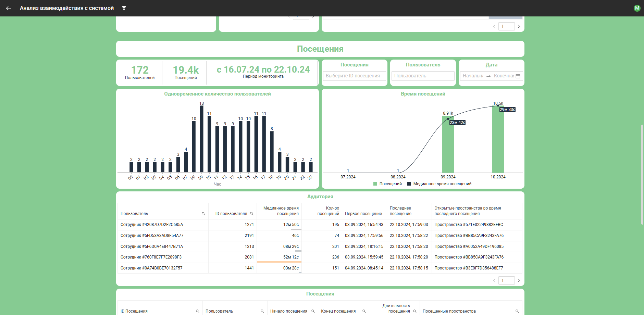The height and width of the screenshot is (315, 644).
Task: Click search icon in Начало посещения column
Action: pos(313,311)
